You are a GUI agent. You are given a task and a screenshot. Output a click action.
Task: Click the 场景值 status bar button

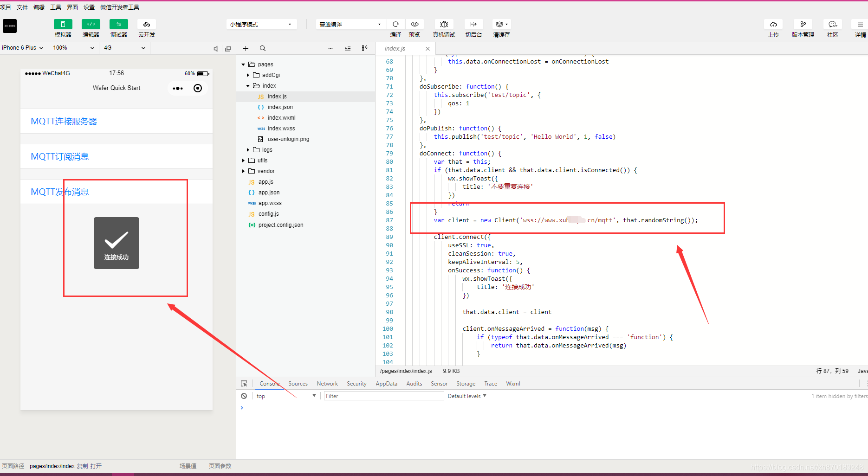[x=188, y=466]
